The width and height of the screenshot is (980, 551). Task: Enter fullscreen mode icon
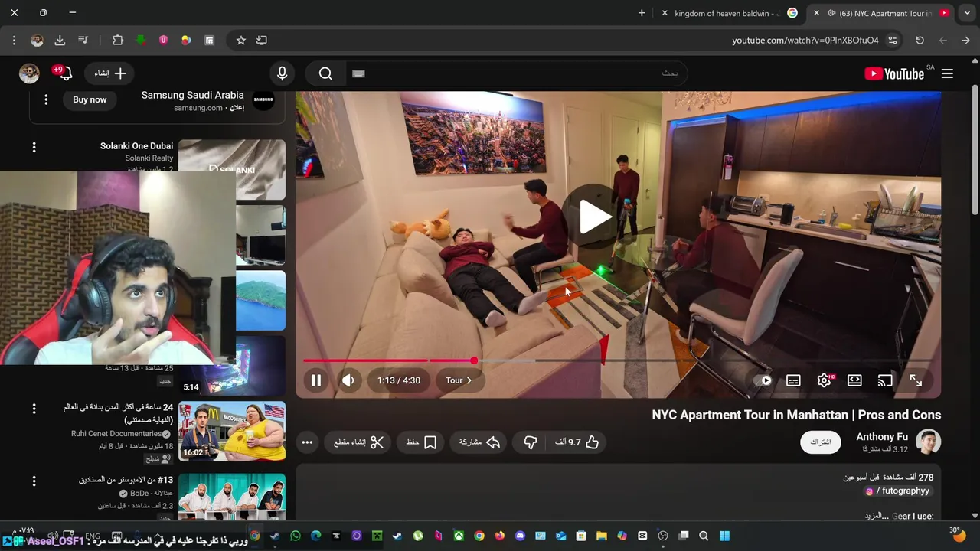(916, 380)
